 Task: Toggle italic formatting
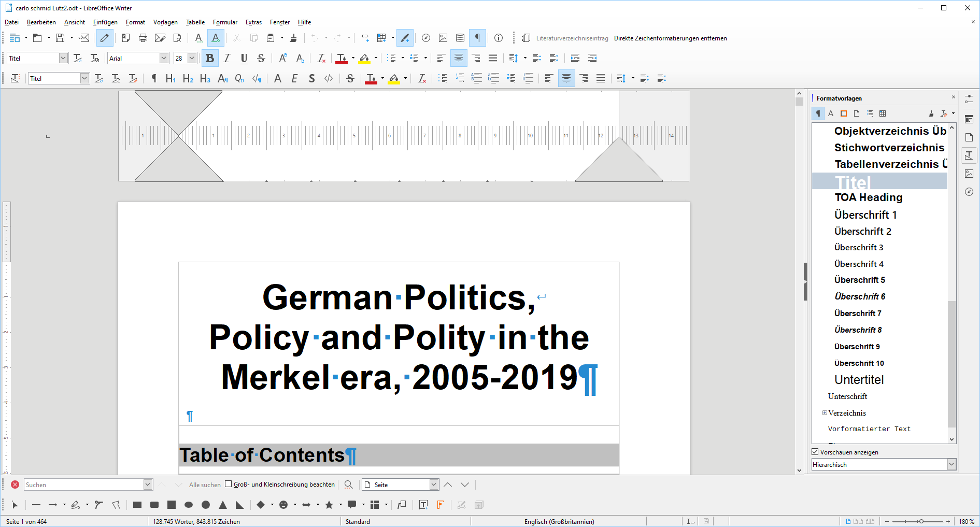coord(227,58)
